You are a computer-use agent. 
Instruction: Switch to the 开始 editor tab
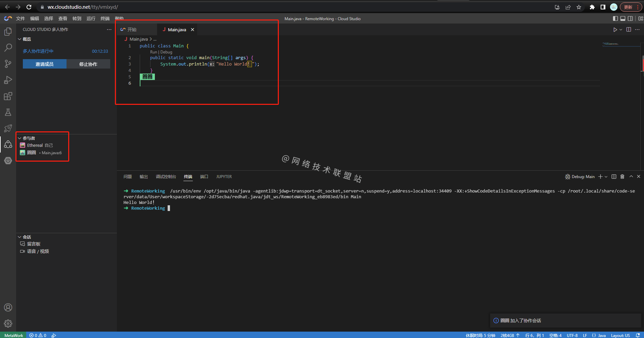137,30
